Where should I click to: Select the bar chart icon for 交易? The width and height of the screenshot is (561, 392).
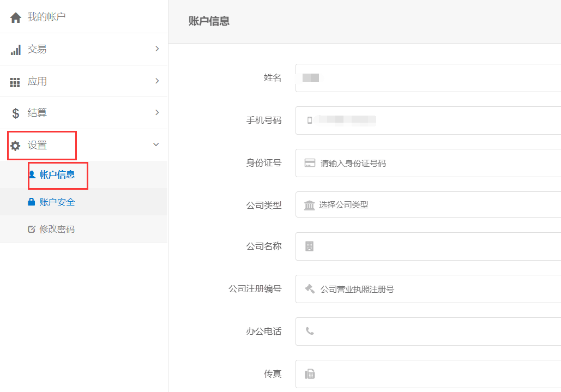15,49
